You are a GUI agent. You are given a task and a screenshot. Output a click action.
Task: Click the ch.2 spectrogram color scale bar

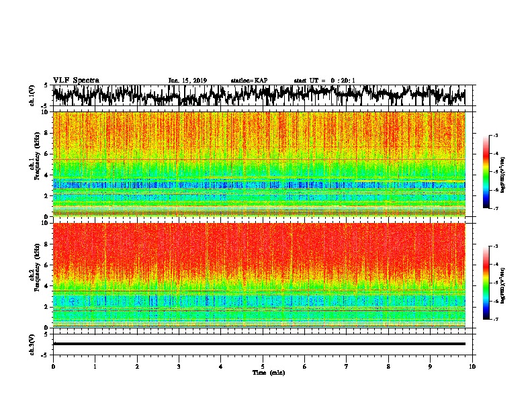[486, 283]
